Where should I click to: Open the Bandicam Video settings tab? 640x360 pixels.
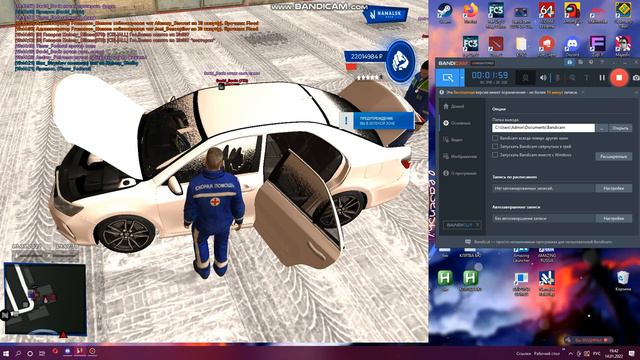(x=453, y=140)
